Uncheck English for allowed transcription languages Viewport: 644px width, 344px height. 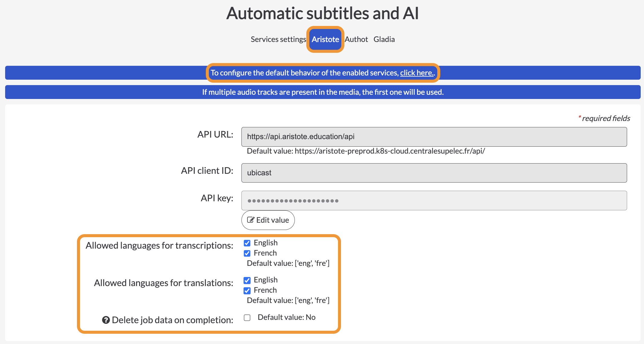pyautogui.click(x=247, y=243)
